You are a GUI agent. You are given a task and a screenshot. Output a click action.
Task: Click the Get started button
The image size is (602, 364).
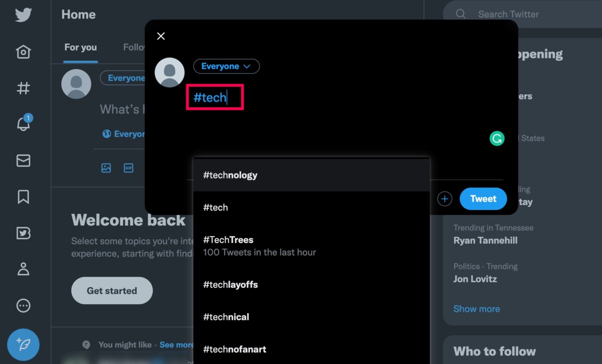click(112, 291)
